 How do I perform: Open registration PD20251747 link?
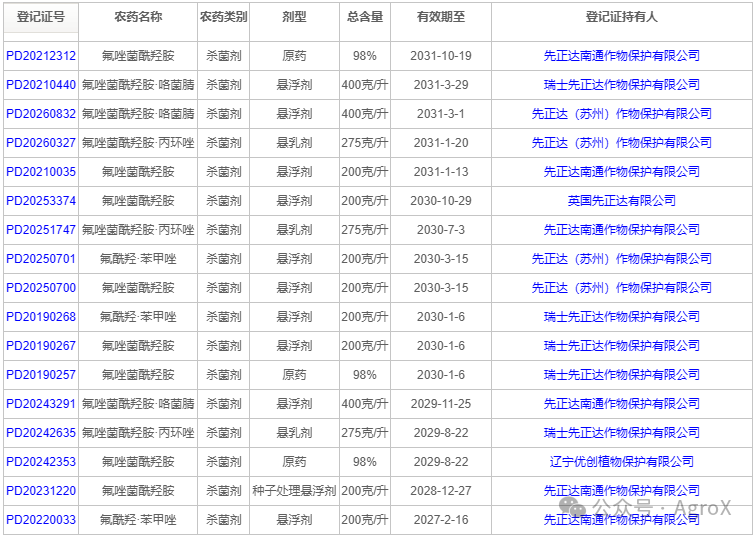41,230
